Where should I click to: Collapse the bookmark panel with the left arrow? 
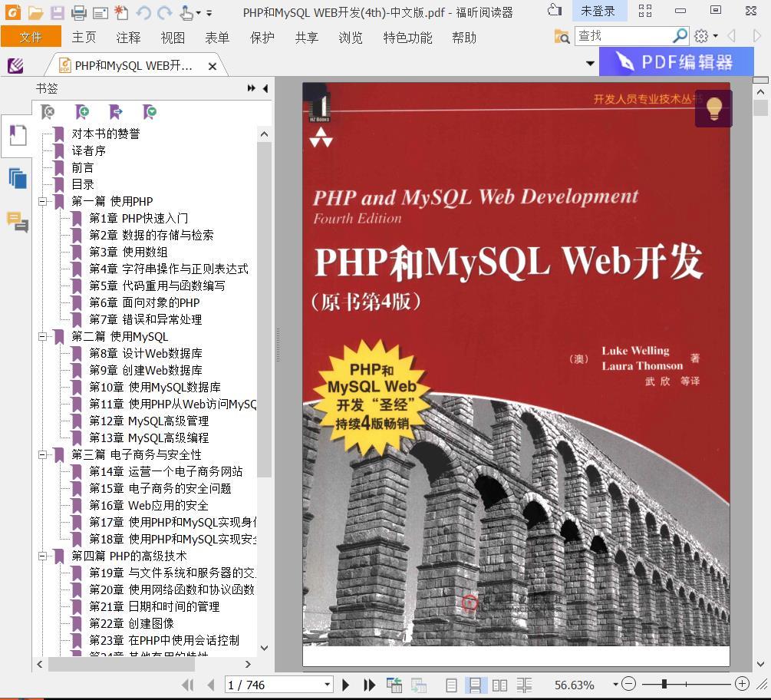[265, 88]
